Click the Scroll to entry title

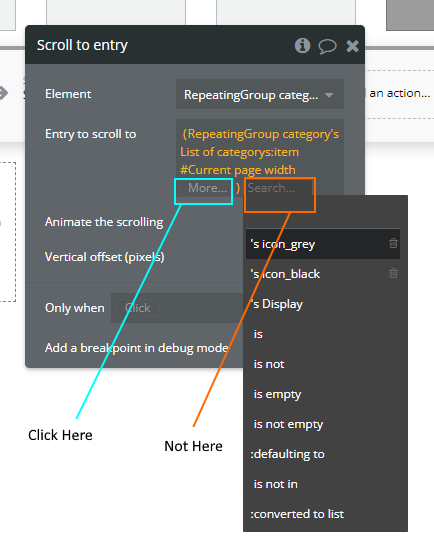click(x=82, y=45)
